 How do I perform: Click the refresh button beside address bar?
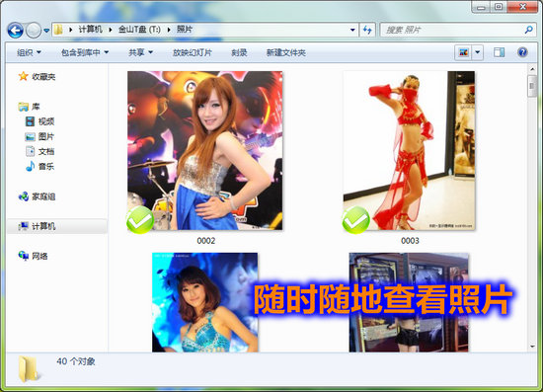coord(367,31)
